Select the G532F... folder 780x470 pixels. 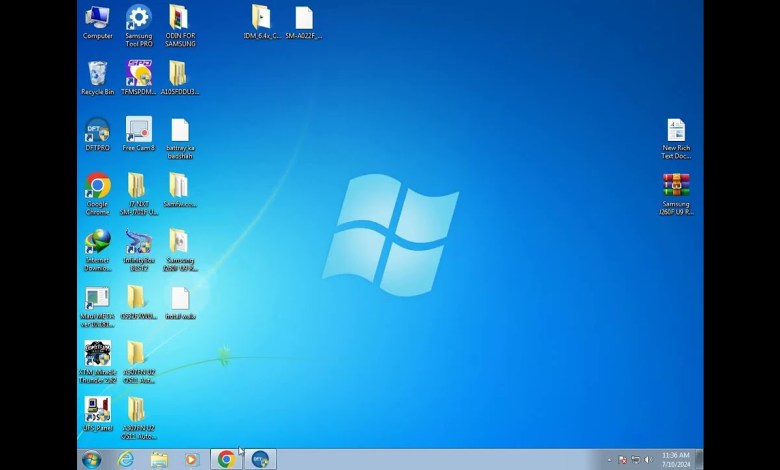[139, 302]
